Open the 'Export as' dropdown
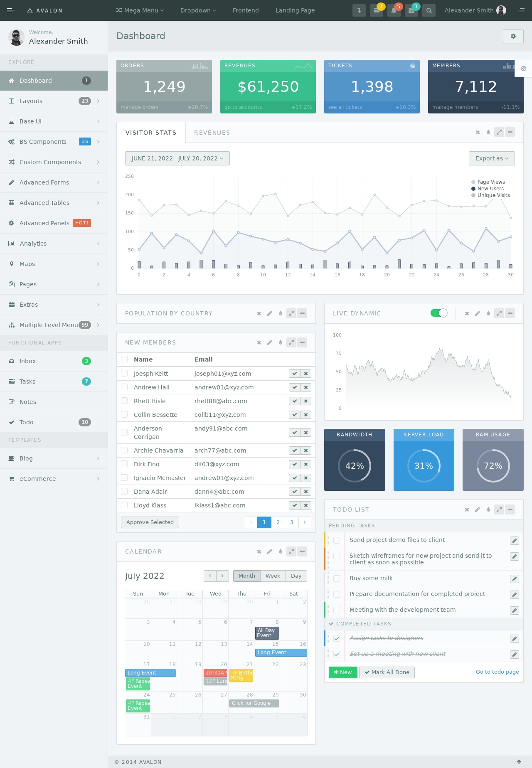The width and height of the screenshot is (532, 768). point(491,158)
